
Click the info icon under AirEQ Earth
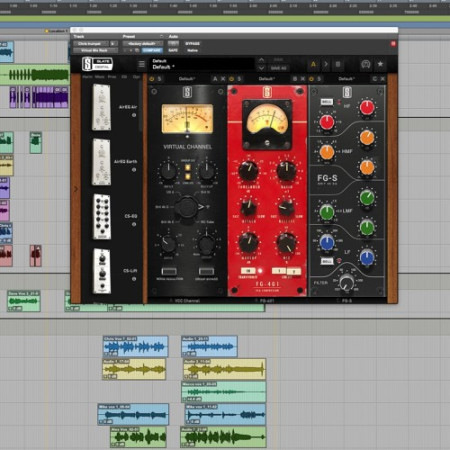pyautogui.click(x=134, y=170)
